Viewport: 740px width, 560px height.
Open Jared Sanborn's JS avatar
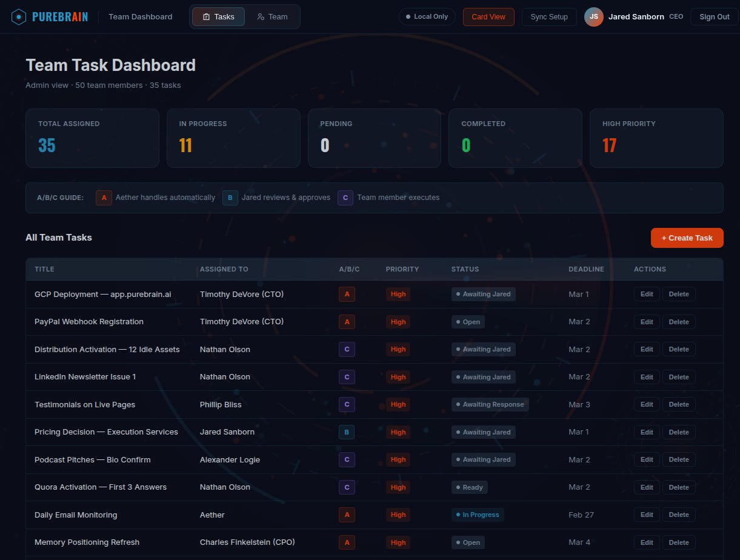coord(593,16)
